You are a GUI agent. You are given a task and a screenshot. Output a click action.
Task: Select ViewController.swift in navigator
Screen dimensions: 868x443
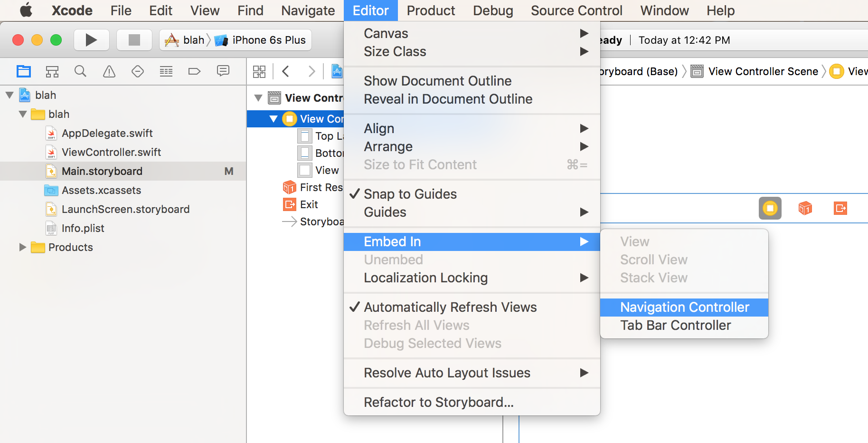click(x=123, y=152)
